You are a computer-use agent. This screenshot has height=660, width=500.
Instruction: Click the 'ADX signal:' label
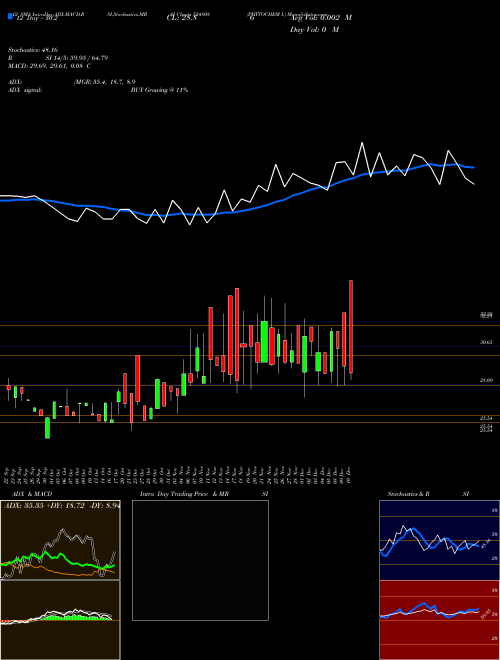coord(24,90)
